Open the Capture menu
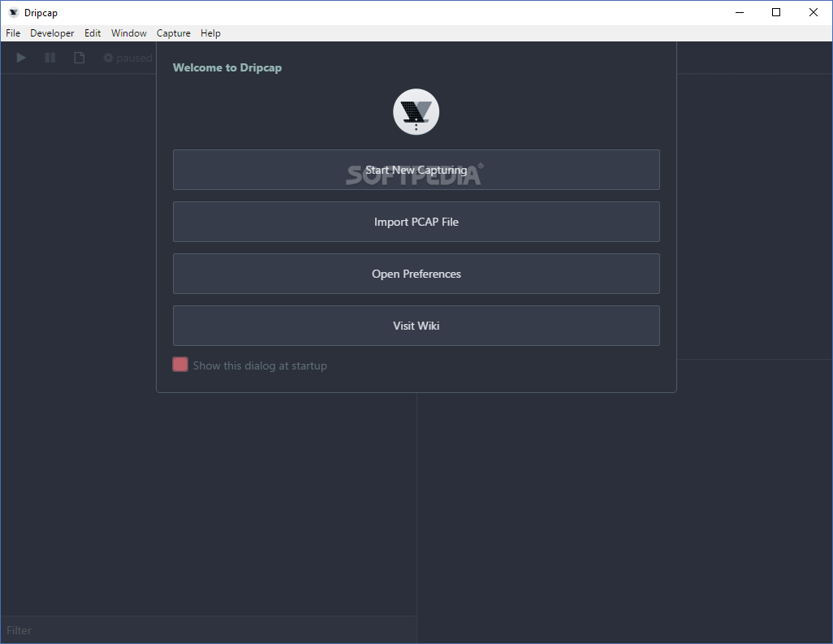The image size is (833, 644). click(x=173, y=33)
